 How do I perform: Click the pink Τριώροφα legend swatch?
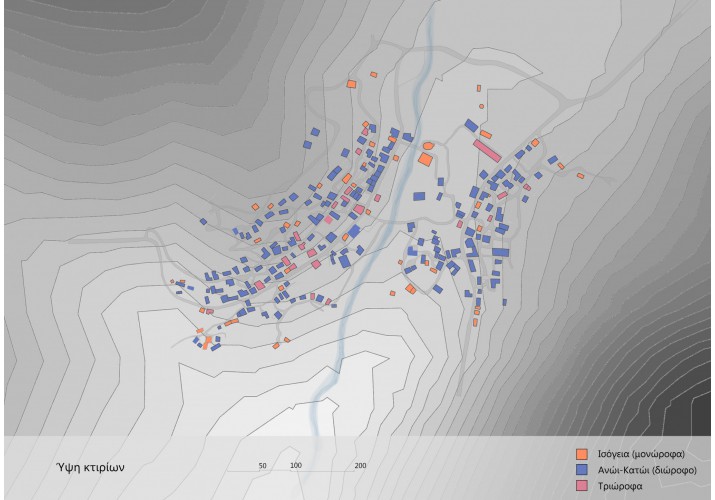(x=582, y=486)
